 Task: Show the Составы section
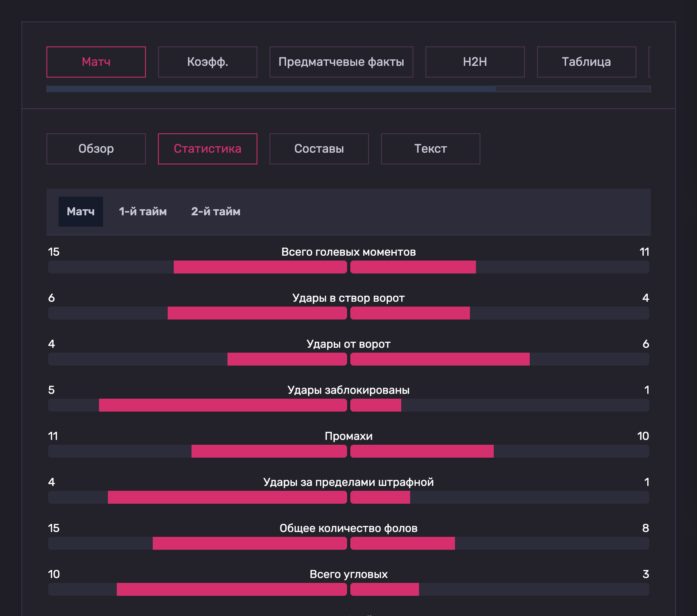[319, 149]
